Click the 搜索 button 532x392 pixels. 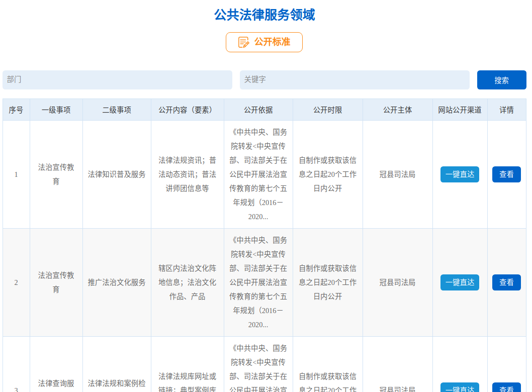coord(501,80)
